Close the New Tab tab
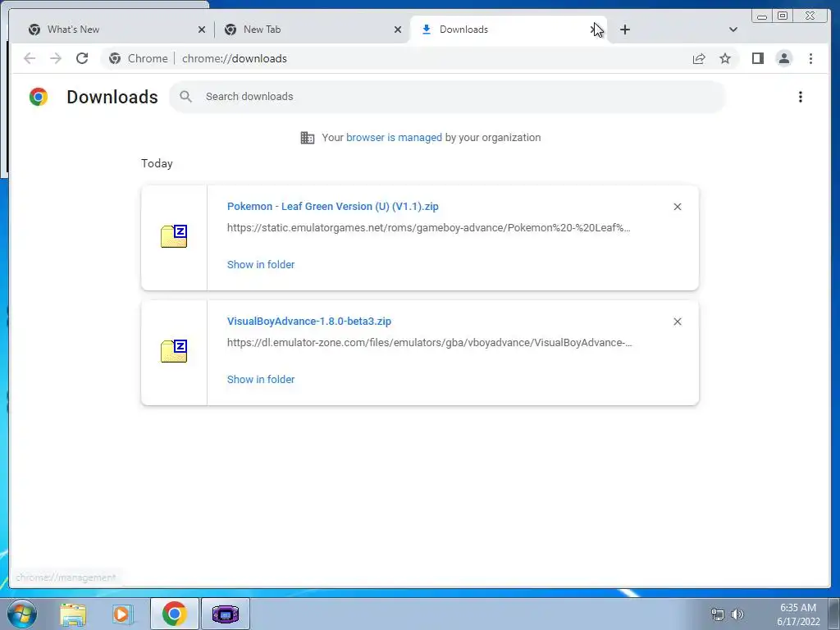 [398, 30]
